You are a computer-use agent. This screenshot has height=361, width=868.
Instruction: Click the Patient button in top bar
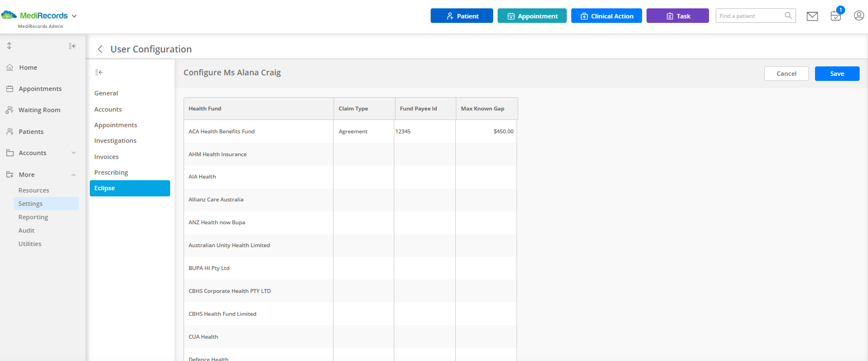(462, 16)
